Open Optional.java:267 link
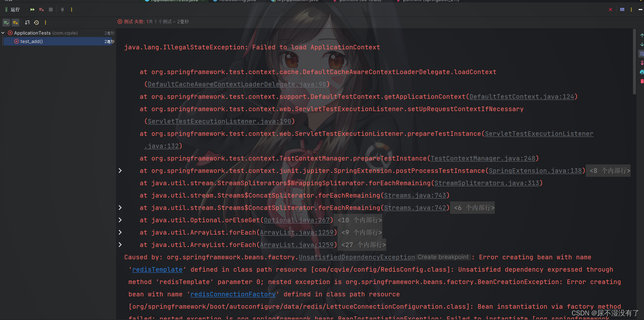 pyautogui.click(x=297, y=220)
